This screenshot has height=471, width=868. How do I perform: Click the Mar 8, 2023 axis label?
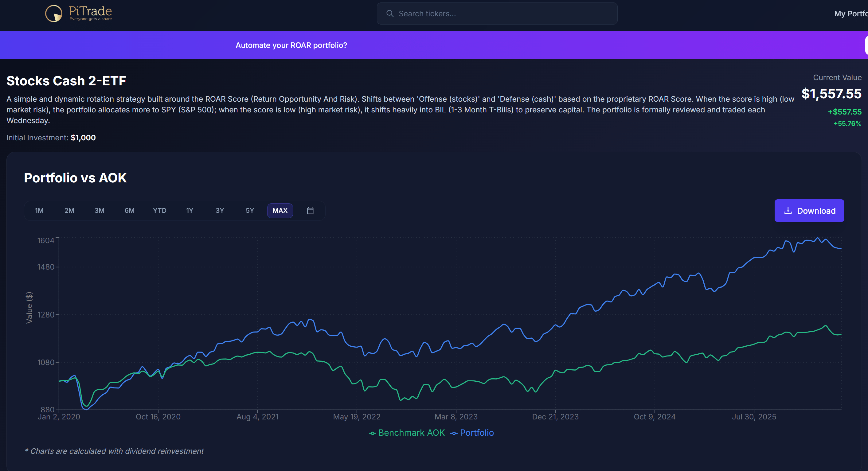tap(456, 417)
